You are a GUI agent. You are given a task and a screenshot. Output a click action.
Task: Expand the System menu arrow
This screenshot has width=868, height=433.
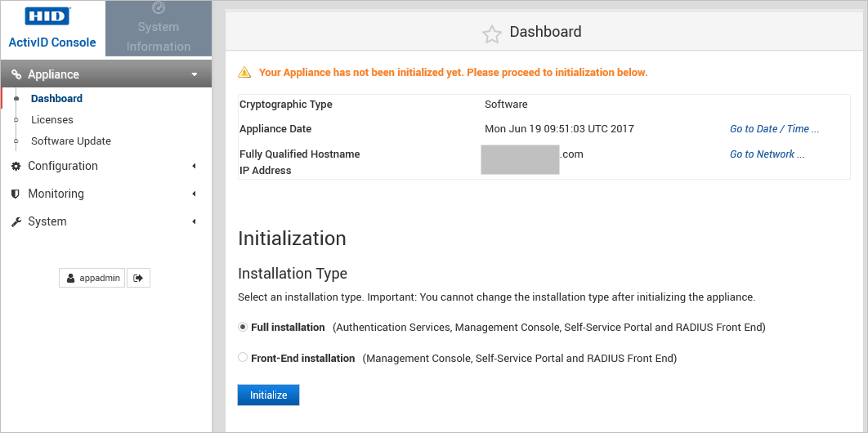pos(195,221)
